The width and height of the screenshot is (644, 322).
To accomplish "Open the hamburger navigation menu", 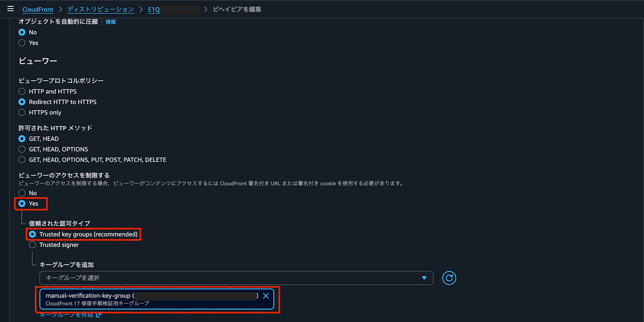I will pyautogui.click(x=10, y=9).
